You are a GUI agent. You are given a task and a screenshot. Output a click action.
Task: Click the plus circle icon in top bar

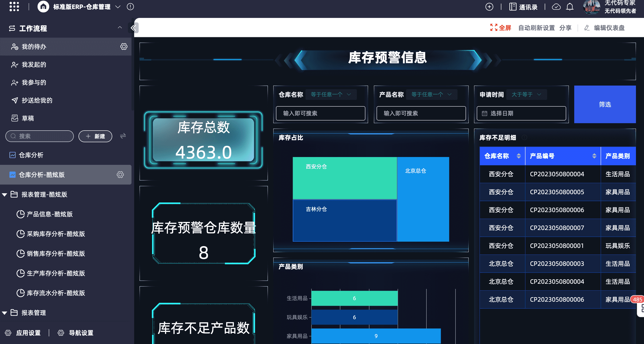489,7
